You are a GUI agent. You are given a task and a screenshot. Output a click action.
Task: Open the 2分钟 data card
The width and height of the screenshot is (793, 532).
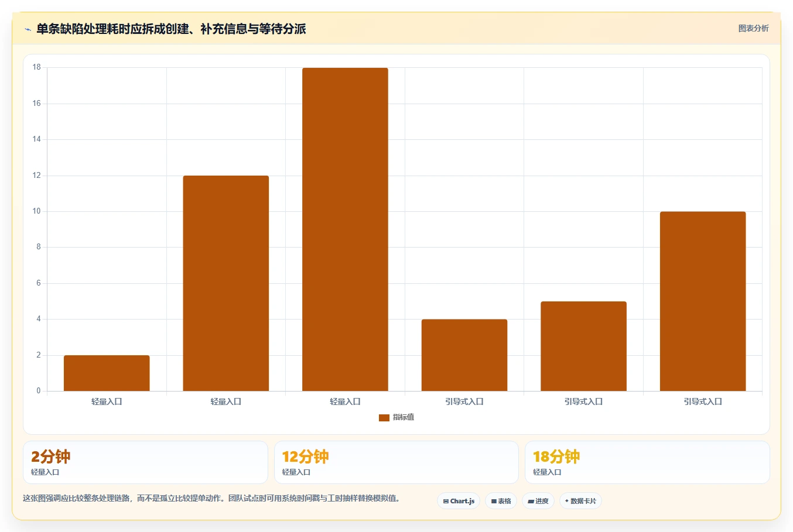point(145,462)
